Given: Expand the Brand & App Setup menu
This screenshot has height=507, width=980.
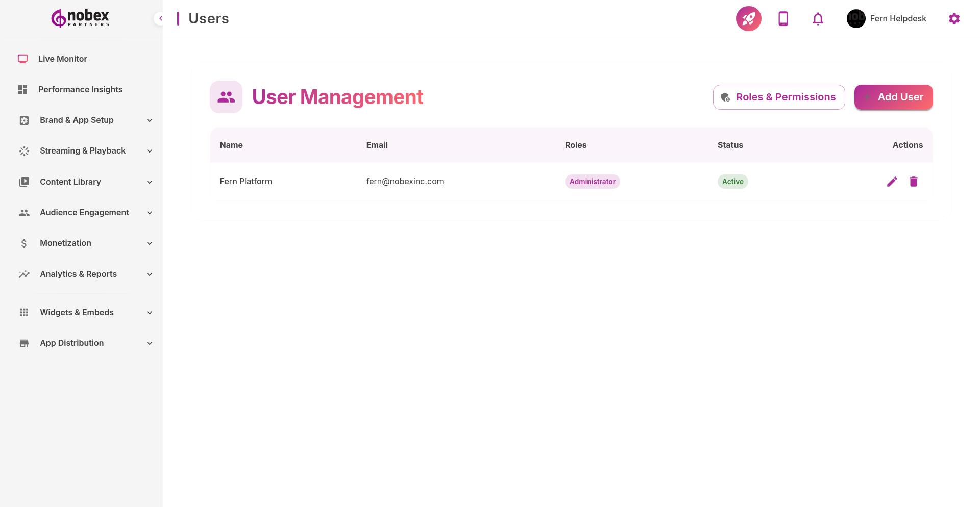Looking at the screenshot, I should click(77, 120).
